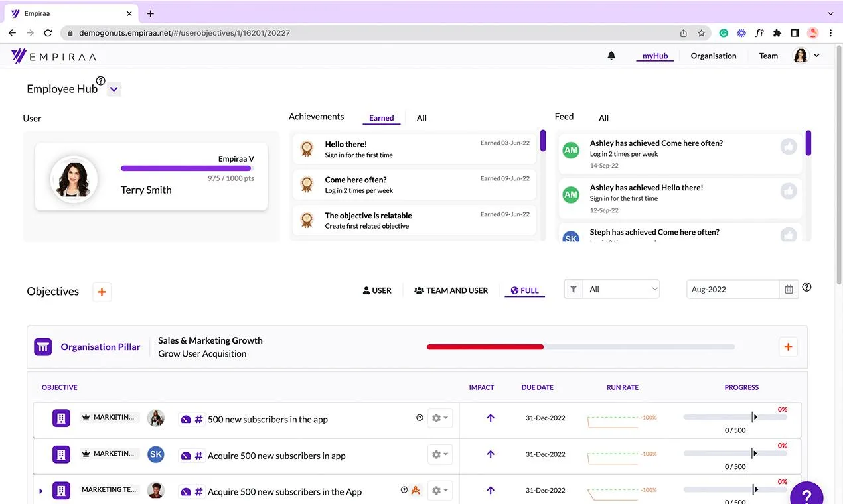The height and width of the screenshot is (504, 843).
Task: Click the SK avatar in objectives list
Action: [x=156, y=454]
